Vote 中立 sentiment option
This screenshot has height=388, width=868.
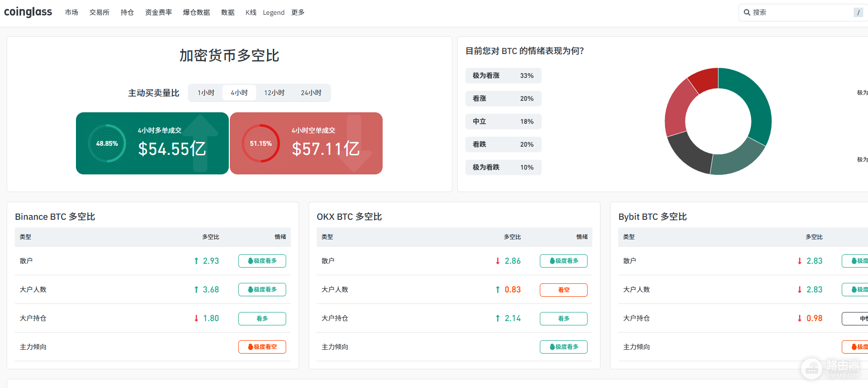tap(504, 121)
